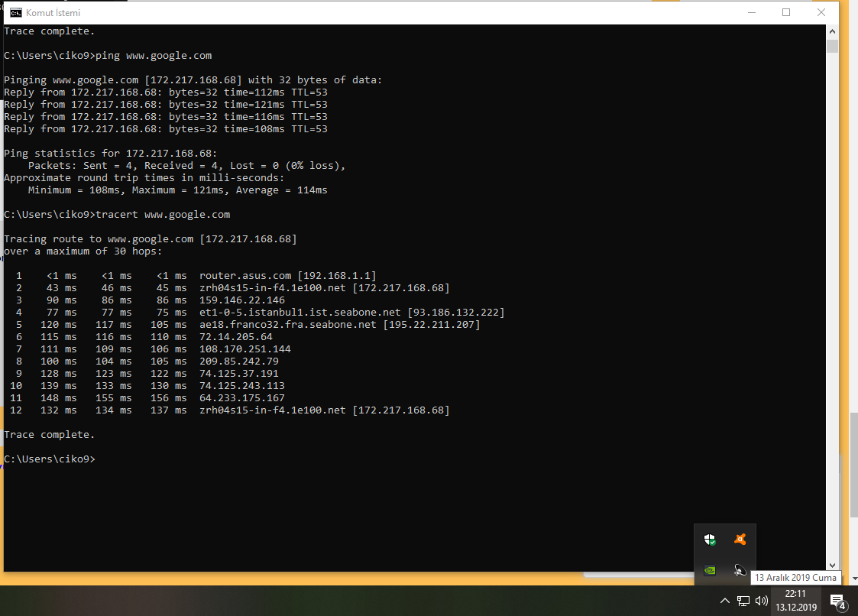This screenshot has width=858, height=616.
Task: Click hop 12 'zrh04s15-in-f4.1e100.net' entry
Action: pyautogui.click(x=325, y=410)
